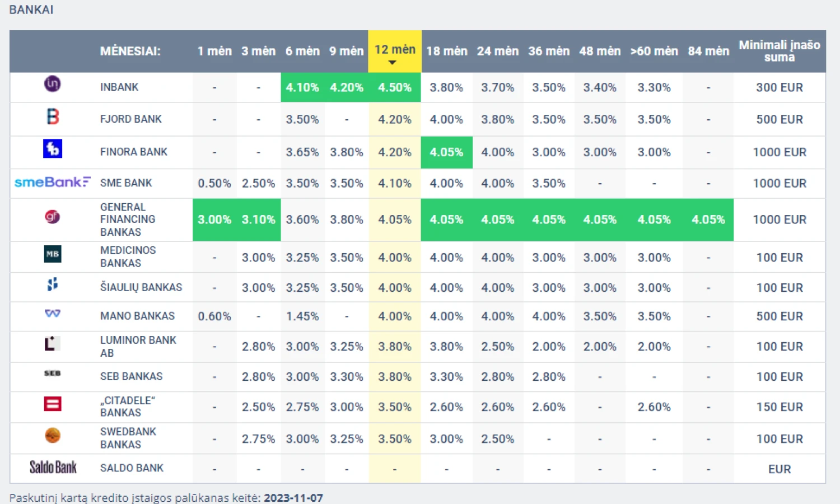Select the 24 mėn column header
The width and height of the screenshot is (840, 504).
click(x=497, y=51)
